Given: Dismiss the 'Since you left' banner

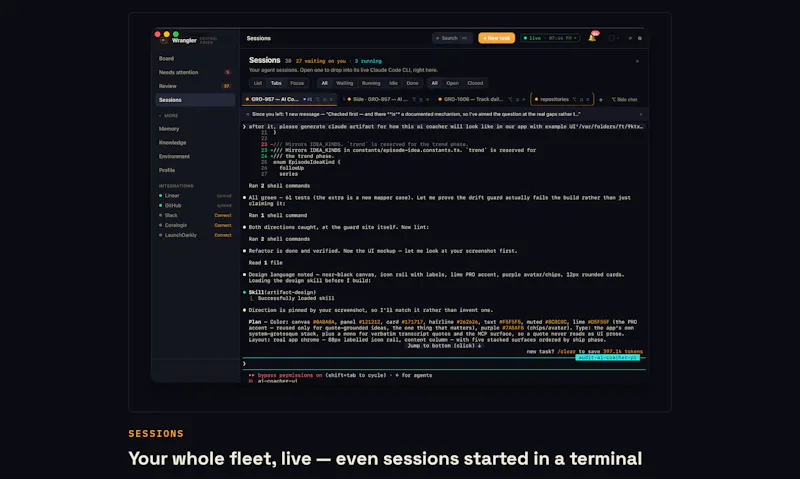Looking at the screenshot, I should tap(641, 114).
